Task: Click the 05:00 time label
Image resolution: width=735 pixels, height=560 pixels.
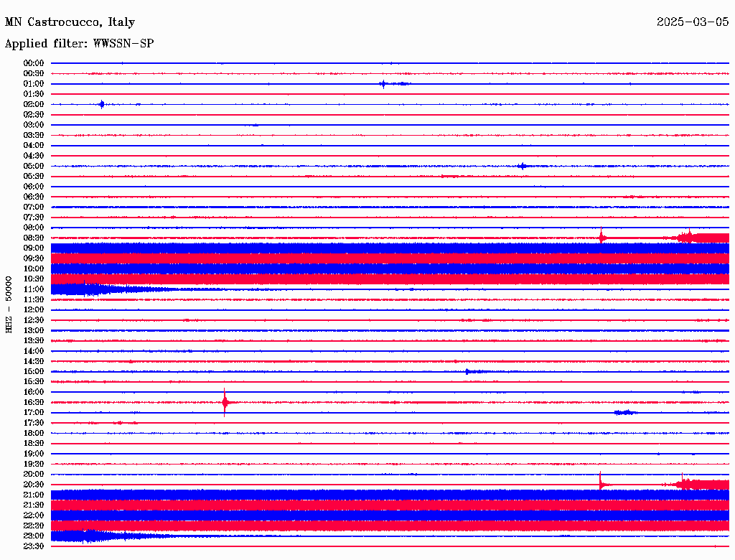Action: [33, 166]
